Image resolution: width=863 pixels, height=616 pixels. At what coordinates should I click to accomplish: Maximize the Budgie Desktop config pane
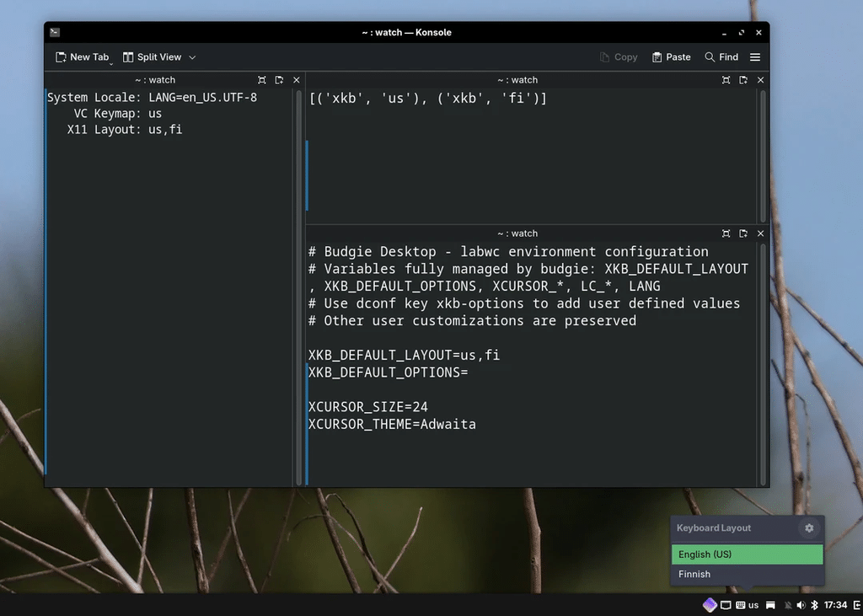pyautogui.click(x=726, y=233)
